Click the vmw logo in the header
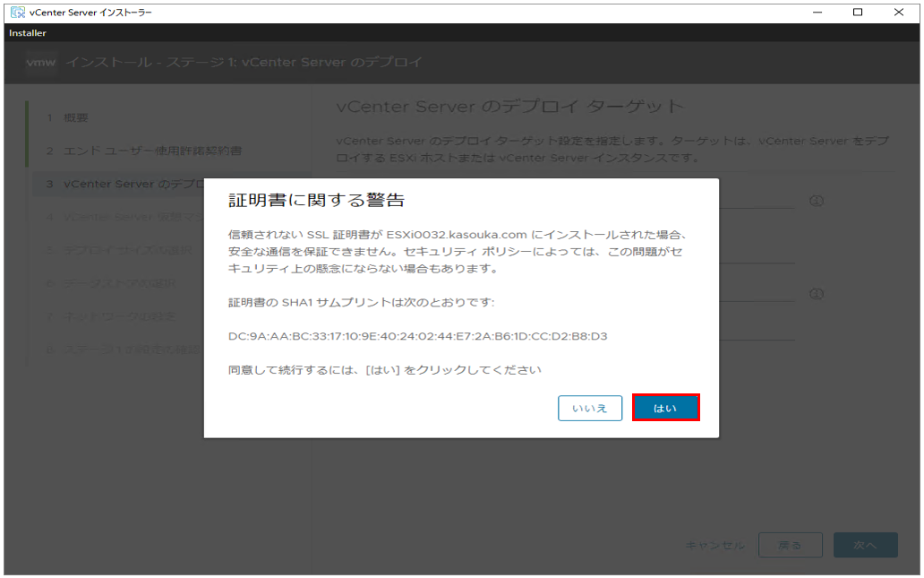Screen dimensions: 924x578 point(41,62)
